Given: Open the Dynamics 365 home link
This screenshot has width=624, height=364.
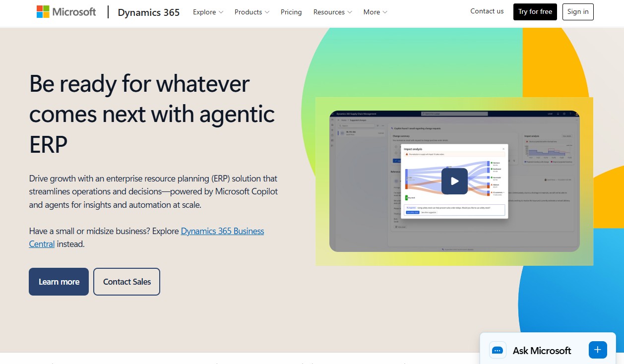Looking at the screenshot, I should (x=149, y=12).
